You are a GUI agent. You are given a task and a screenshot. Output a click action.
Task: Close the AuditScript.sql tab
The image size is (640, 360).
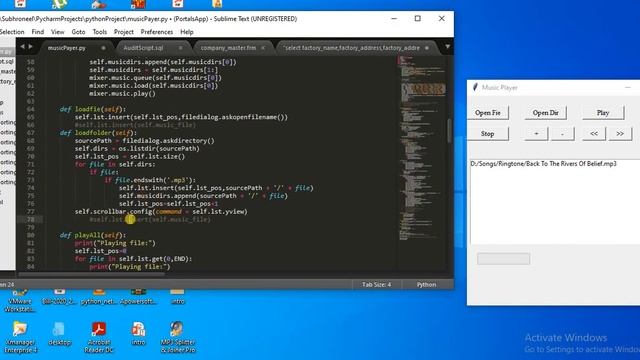pyautogui.click(x=180, y=48)
